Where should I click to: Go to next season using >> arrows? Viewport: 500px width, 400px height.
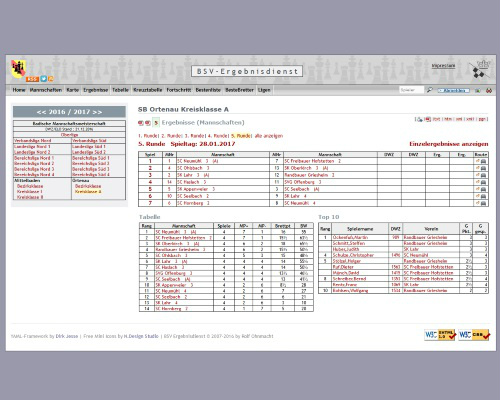point(97,112)
